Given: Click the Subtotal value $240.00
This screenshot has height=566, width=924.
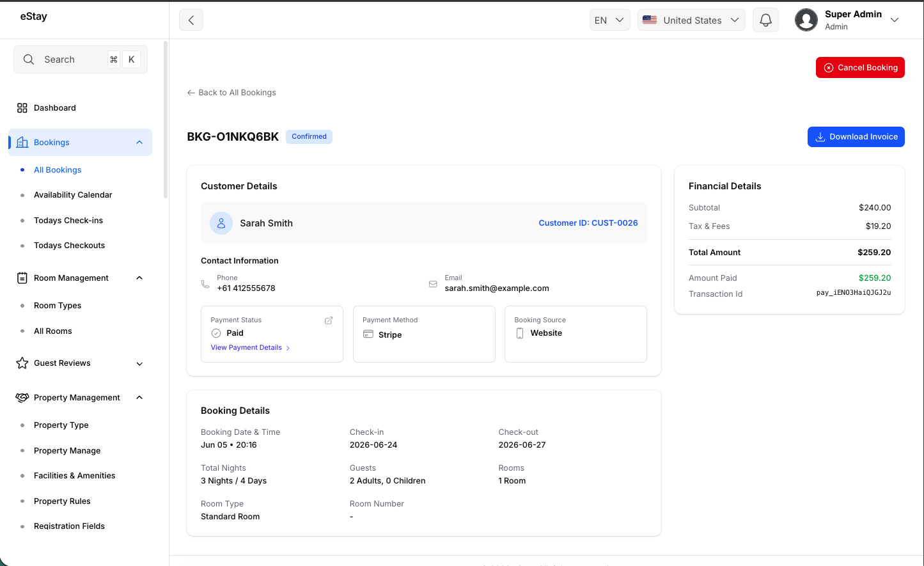Looking at the screenshot, I should [x=875, y=208].
